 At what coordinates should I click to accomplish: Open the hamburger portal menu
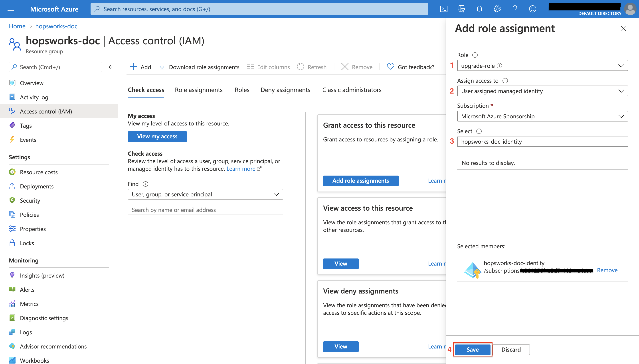(11, 9)
